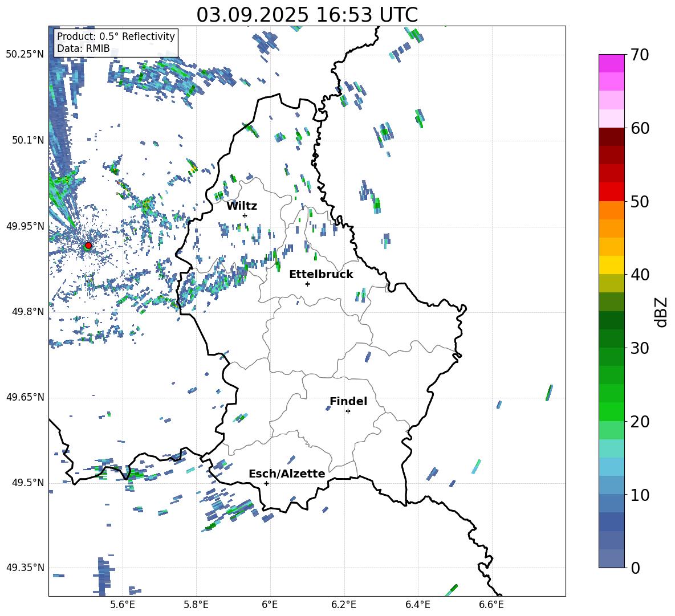Image resolution: width=675 pixels, height=616 pixels.
Task: Click the red radar site marker
Action: coord(88,246)
